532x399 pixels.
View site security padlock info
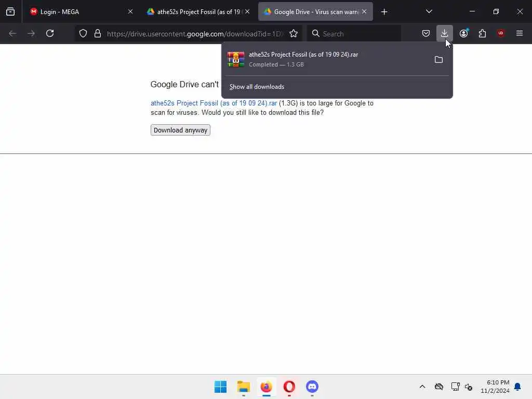(x=98, y=33)
